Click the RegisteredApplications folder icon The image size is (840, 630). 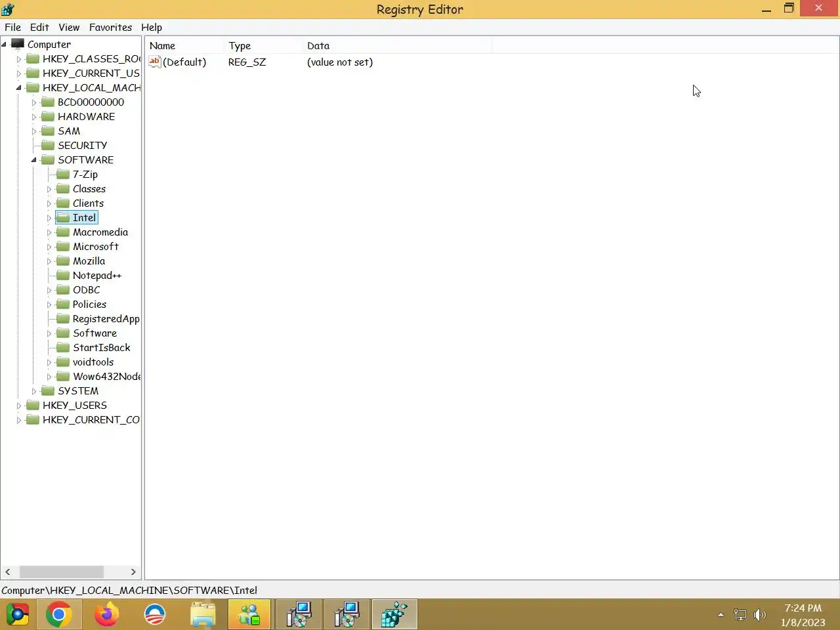click(x=63, y=318)
